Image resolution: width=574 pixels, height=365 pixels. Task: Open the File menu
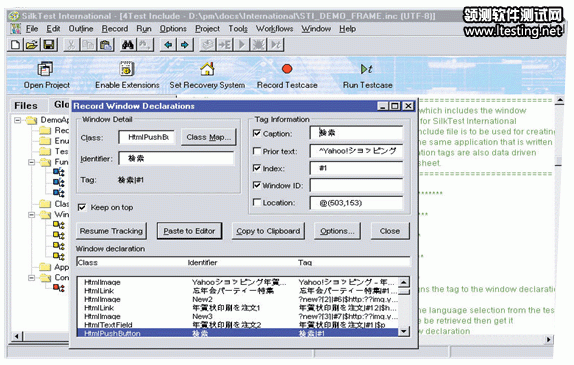coord(32,29)
